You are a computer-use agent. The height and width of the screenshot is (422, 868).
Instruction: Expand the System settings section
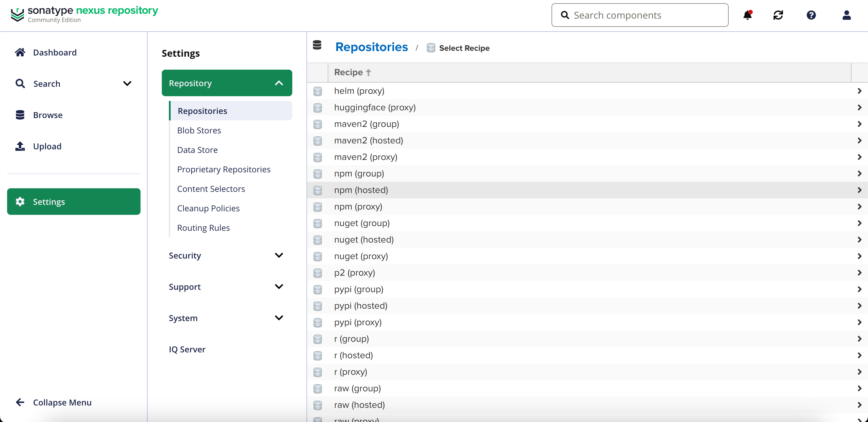click(x=279, y=318)
